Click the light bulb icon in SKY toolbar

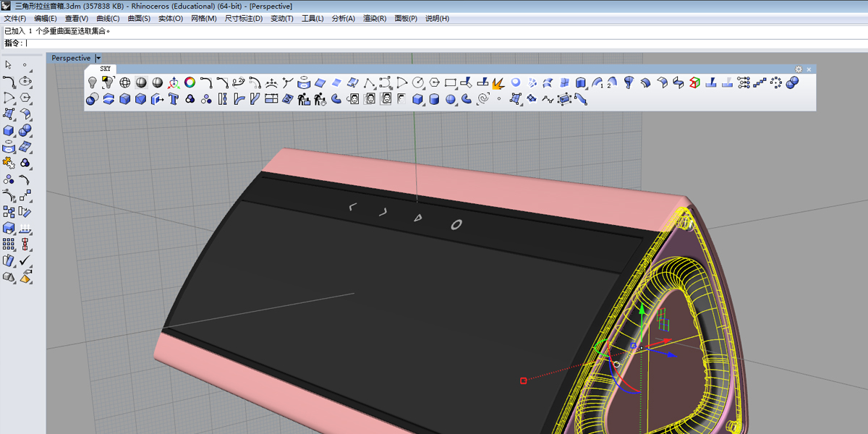click(92, 83)
